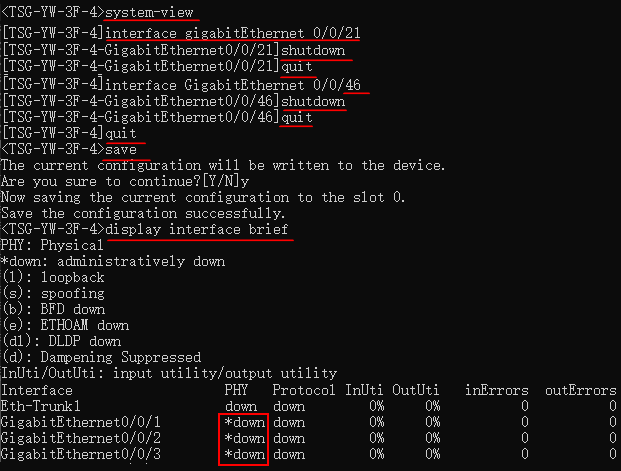Image resolution: width=621 pixels, height=471 pixels.
Task: Click the 'display interface brief' command
Action: [197, 229]
